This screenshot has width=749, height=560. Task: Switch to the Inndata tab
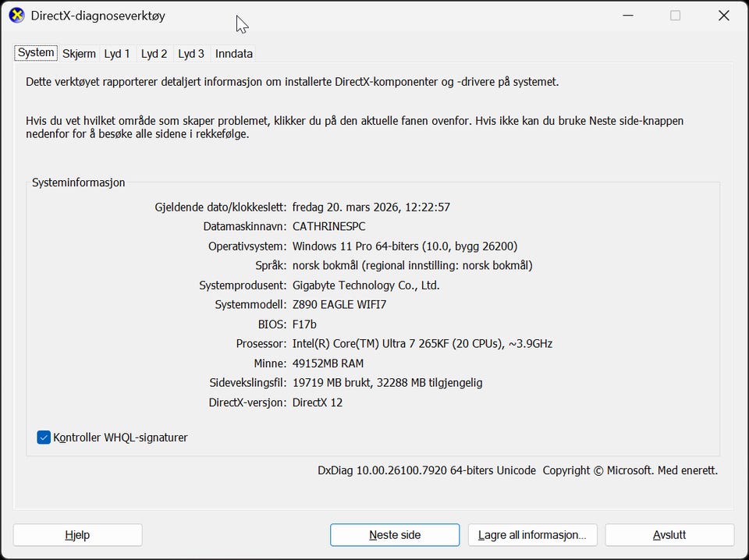[x=233, y=54]
